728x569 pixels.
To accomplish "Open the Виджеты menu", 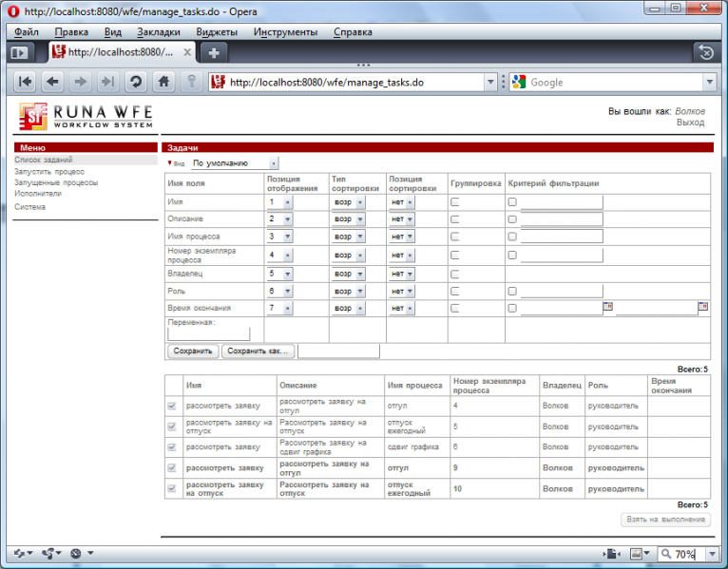I will (217, 32).
